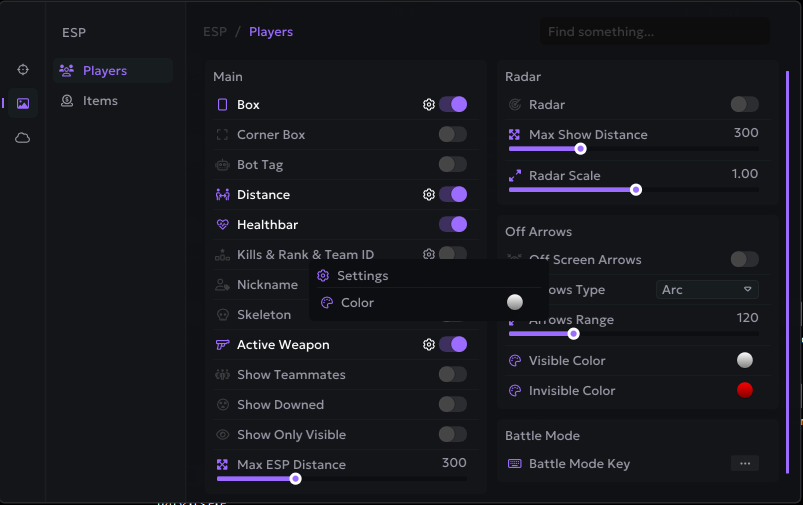Click the Find something search field
803x505 pixels.
pos(654,32)
